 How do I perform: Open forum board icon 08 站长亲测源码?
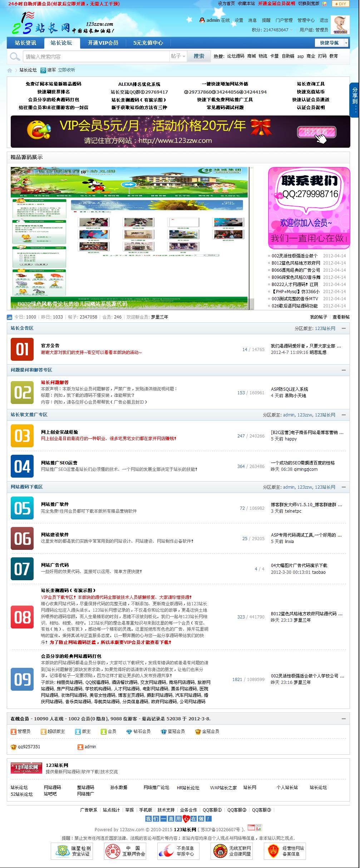22,617
